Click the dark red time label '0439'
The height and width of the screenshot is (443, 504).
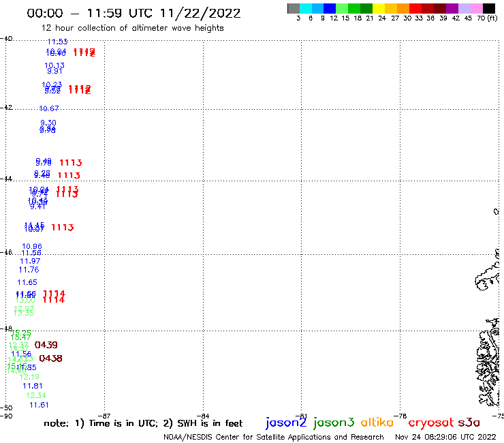click(46, 345)
